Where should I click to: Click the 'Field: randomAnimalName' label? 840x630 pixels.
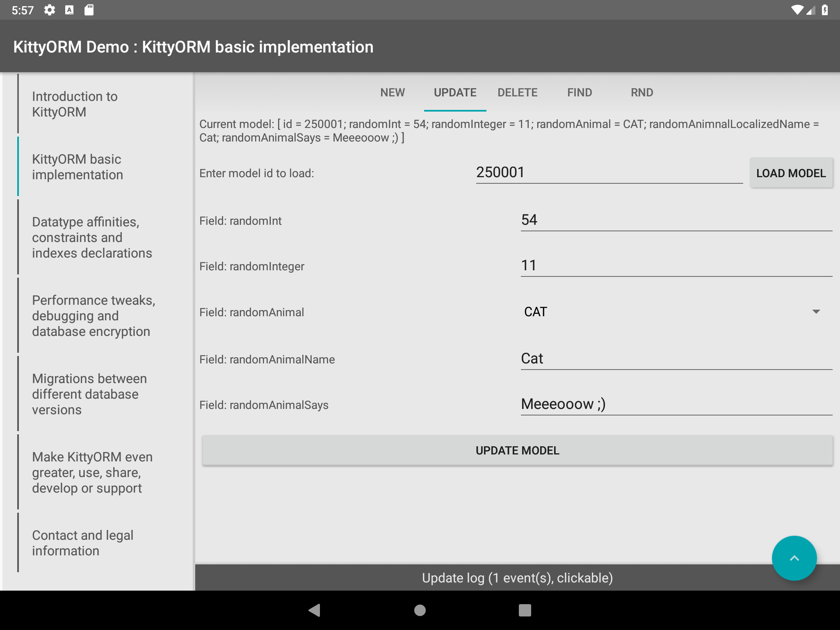tap(267, 359)
